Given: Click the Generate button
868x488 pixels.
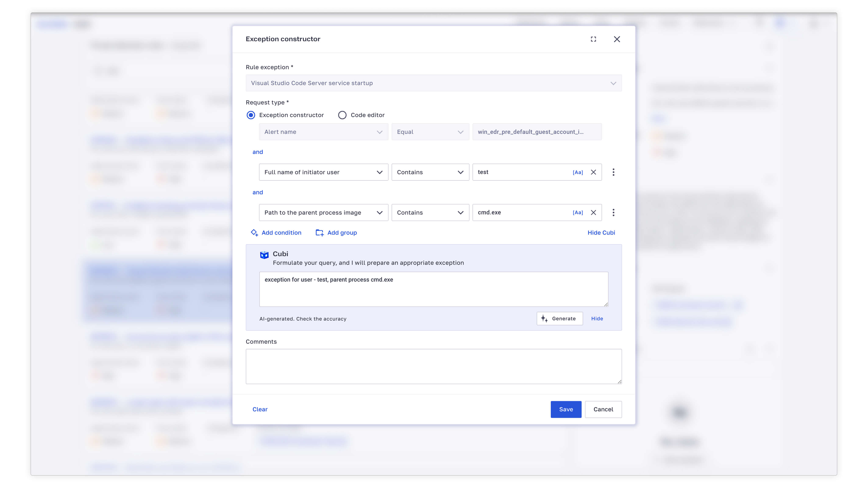Looking at the screenshot, I should coord(559,318).
